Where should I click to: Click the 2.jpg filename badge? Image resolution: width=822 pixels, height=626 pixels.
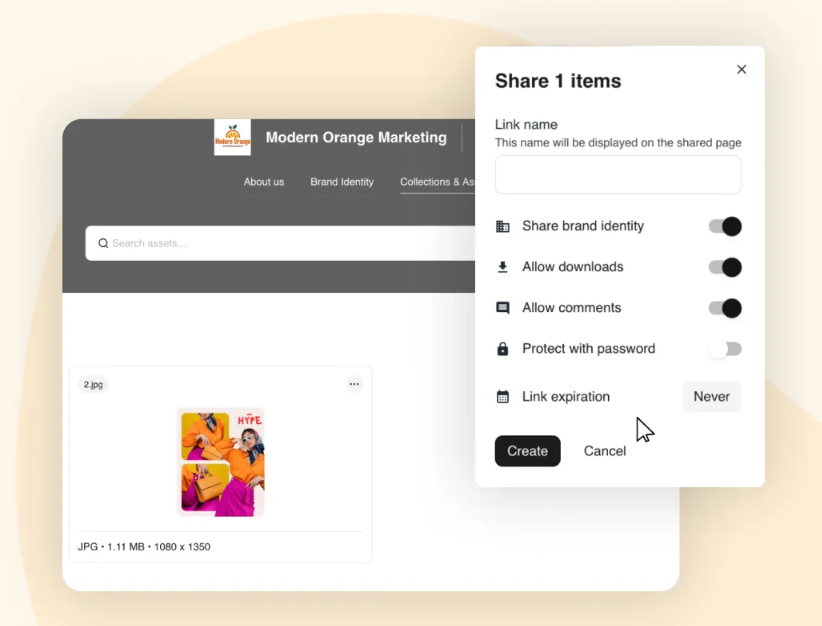tap(93, 384)
